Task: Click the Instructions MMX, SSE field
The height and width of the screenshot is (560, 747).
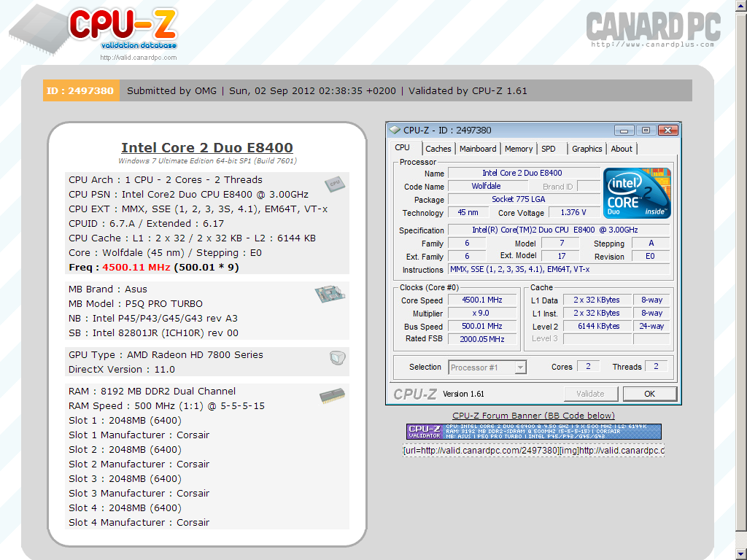Action: point(559,270)
